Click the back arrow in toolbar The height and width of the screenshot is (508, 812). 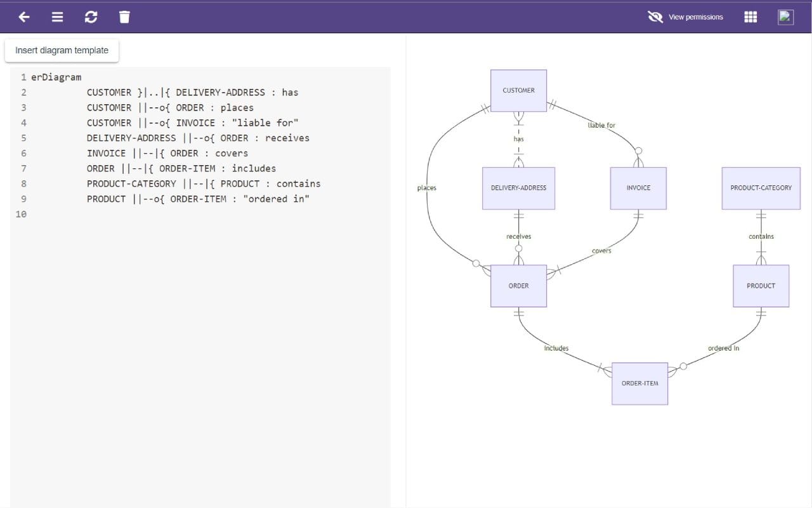click(x=23, y=17)
